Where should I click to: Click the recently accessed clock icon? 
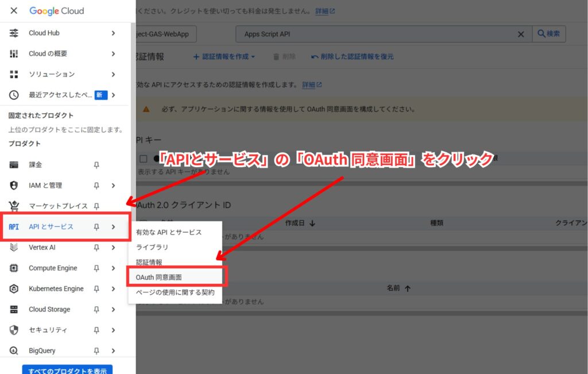pyautogui.click(x=14, y=95)
